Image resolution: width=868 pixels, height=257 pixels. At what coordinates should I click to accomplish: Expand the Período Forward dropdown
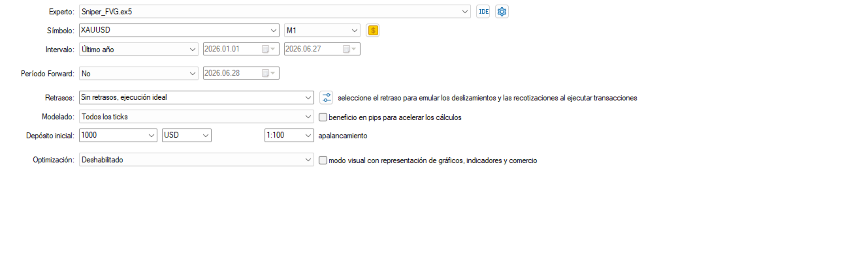[192, 73]
